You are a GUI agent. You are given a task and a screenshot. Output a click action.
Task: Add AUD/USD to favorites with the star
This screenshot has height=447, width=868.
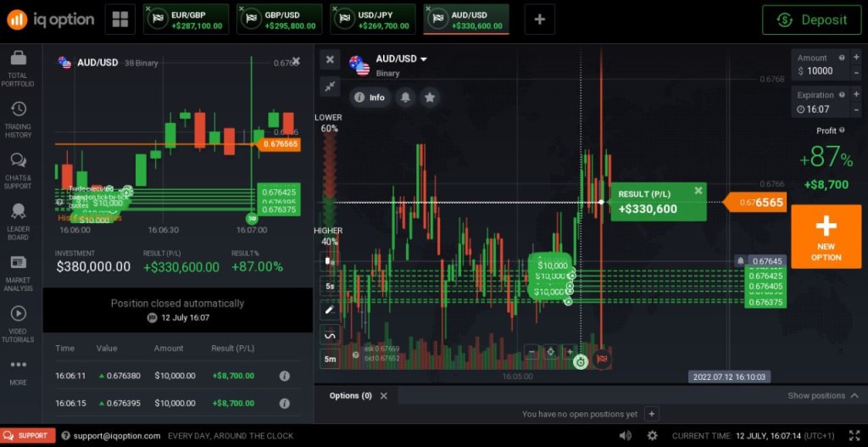click(x=430, y=98)
